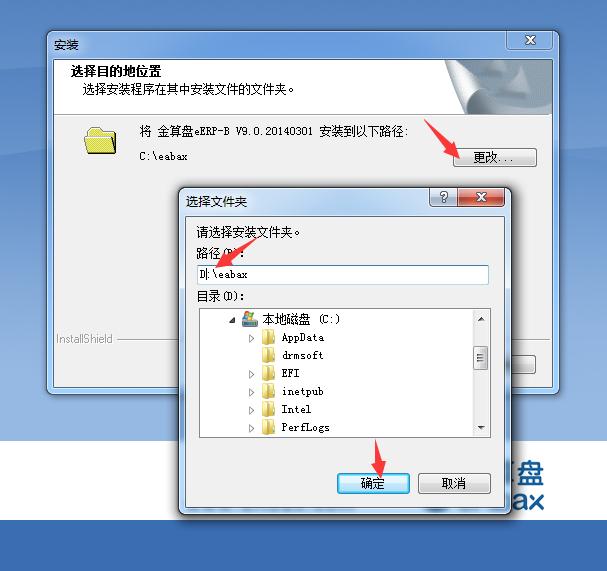Click the 取消 cancel button
Screen dimensions: 607x571
pyautogui.click(x=454, y=483)
